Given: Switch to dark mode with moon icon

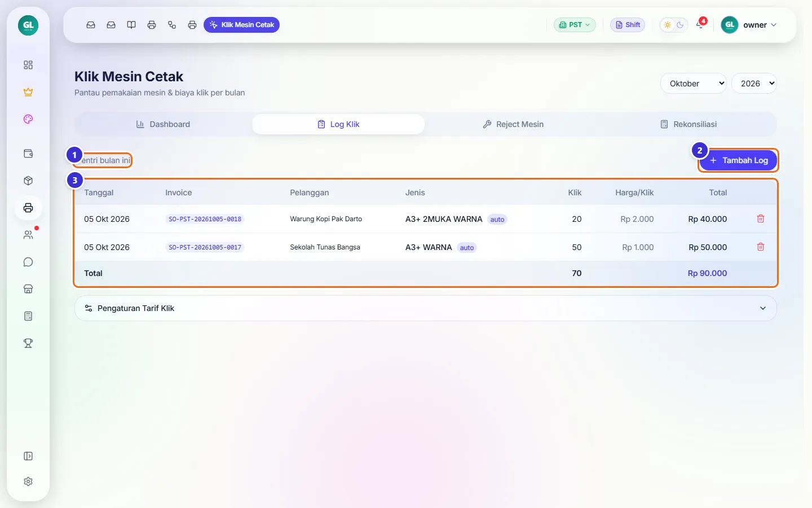Looking at the screenshot, I should coord(680,25).
